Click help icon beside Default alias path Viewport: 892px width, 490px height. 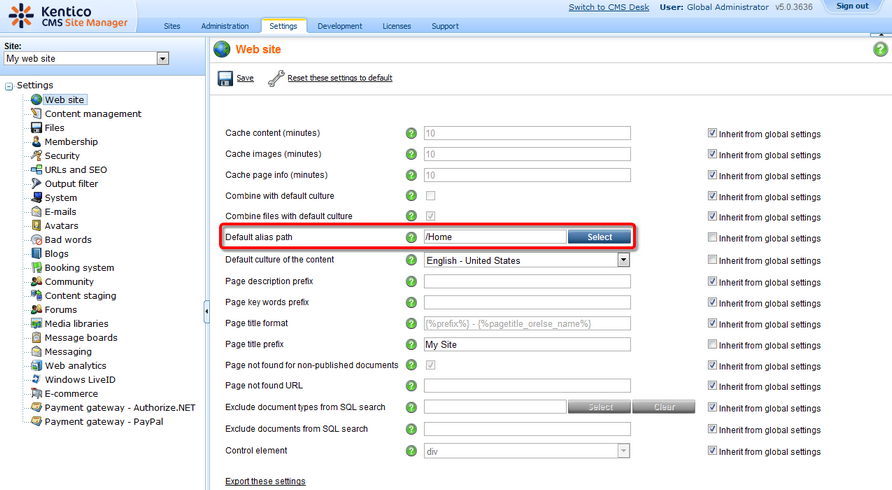[411, 238]
